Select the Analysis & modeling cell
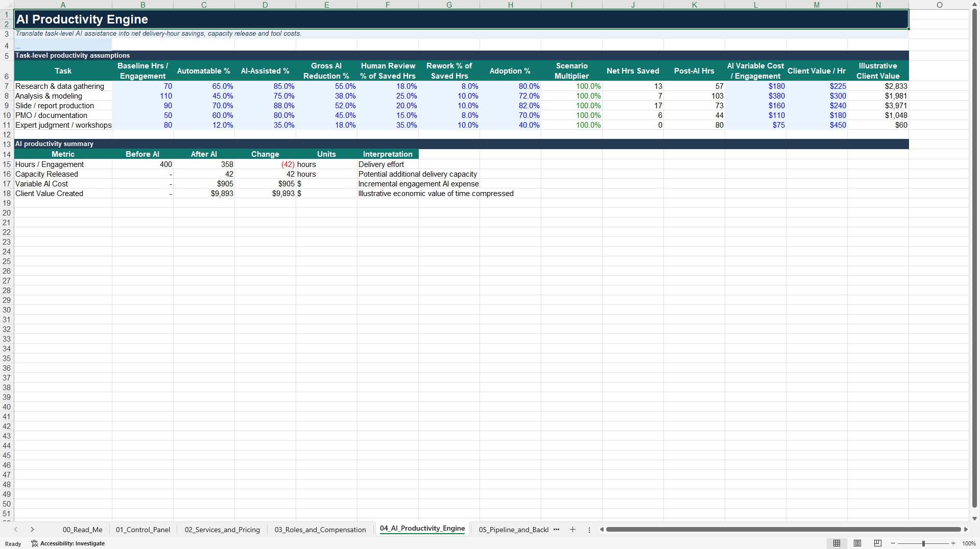 pyautogui.click(x=63, y=96)
